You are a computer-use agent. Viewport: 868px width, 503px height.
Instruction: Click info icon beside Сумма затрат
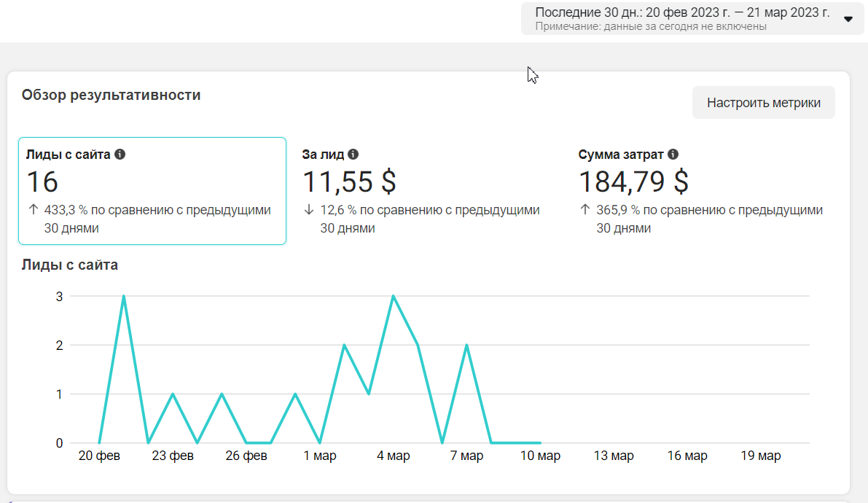[x=673, y=155]
